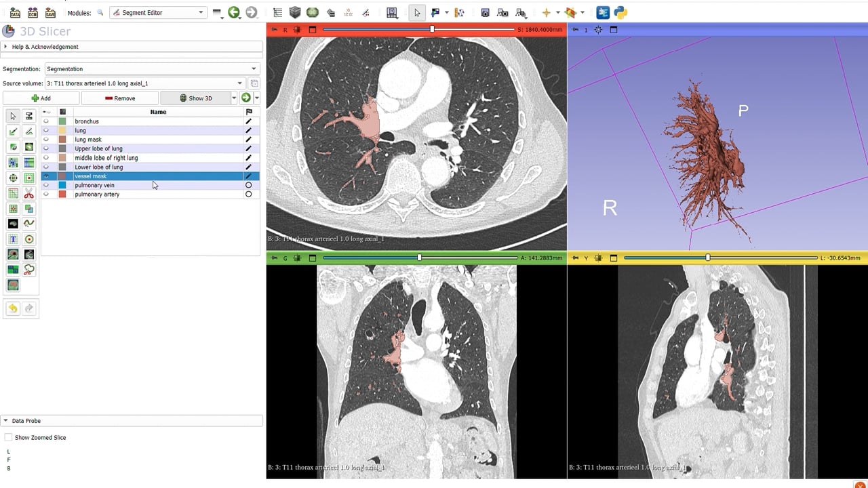The height and width of the screenshot is (488, 868).
Task: Click the pulmonary artery color swatch
Action: (62, 195)
